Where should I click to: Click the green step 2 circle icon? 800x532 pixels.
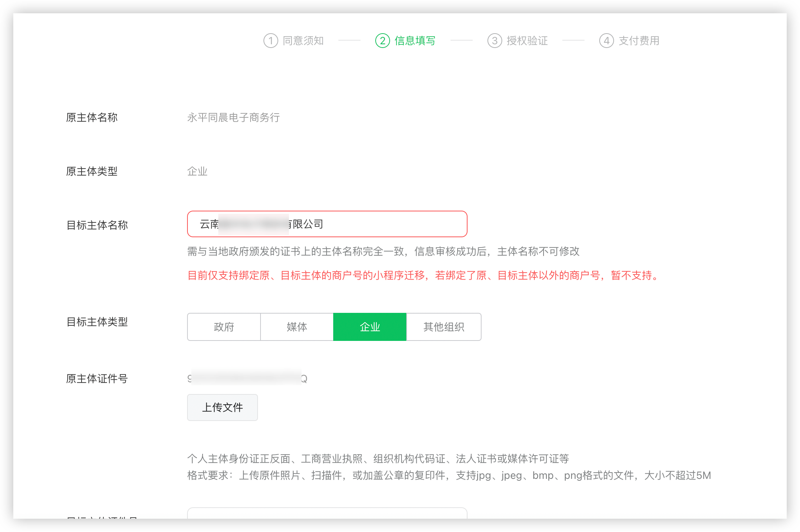pyautogui.click(x=383, y=41)
